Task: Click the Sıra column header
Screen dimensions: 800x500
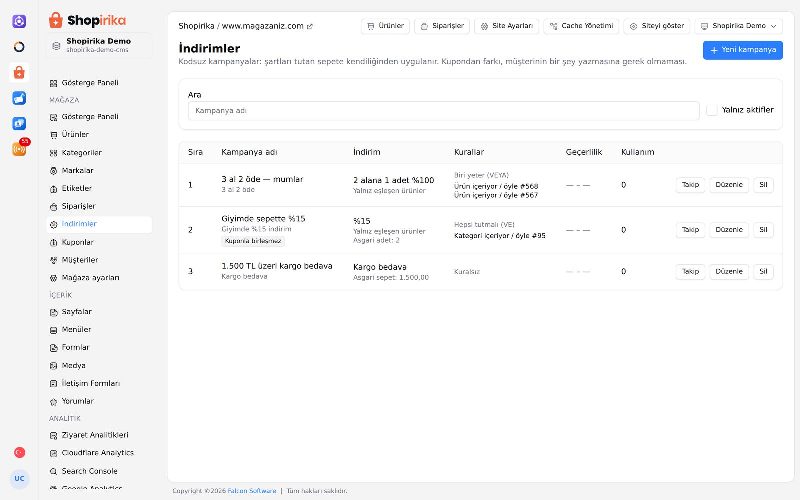Action: tap(195, 152)
